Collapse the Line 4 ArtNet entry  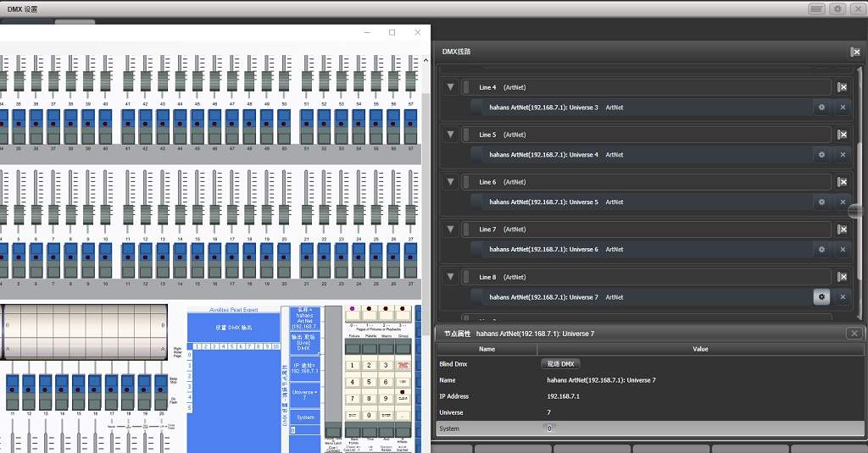coord(451,87)
